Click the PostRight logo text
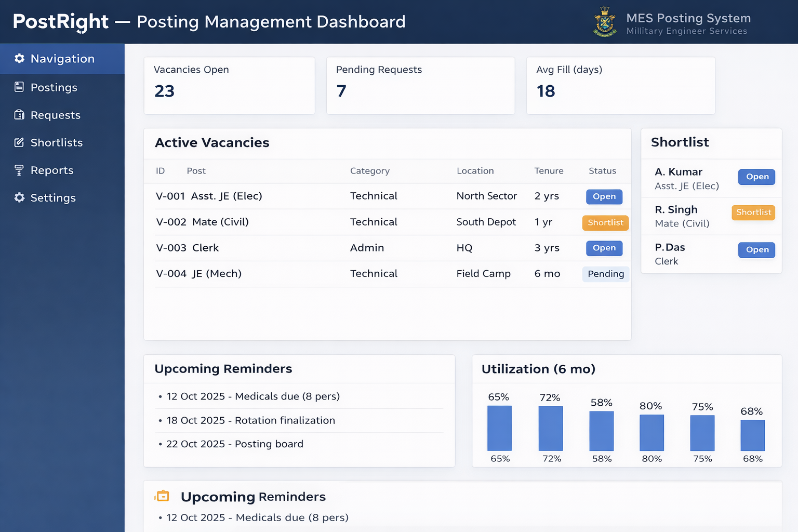The height and width of the screenshot is (532, 798). tap(61, 21)
